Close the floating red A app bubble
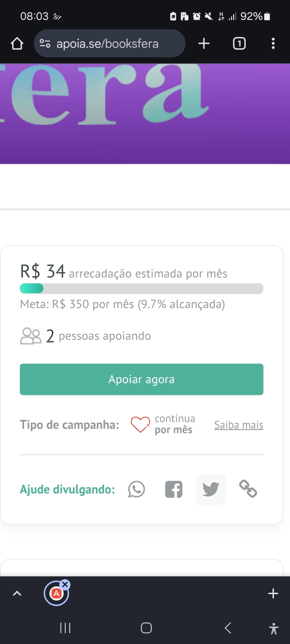Screen dimensions: 290x644 [65, 584]
